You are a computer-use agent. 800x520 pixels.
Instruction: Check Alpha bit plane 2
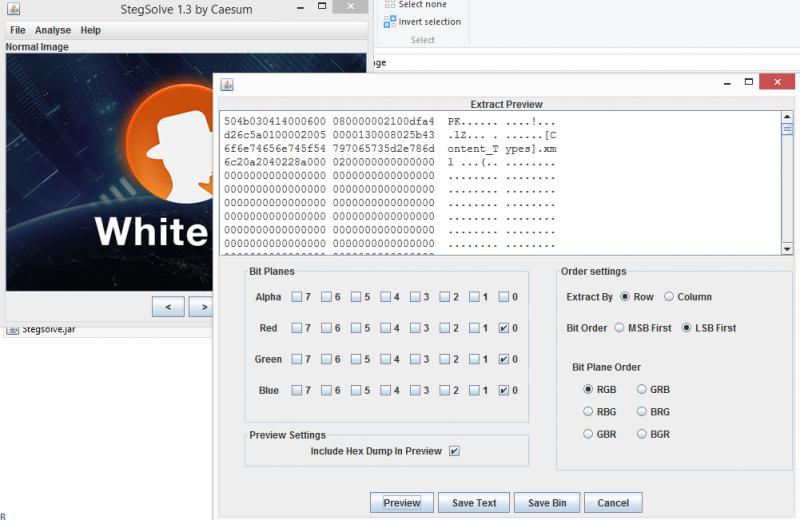(444, 296)
